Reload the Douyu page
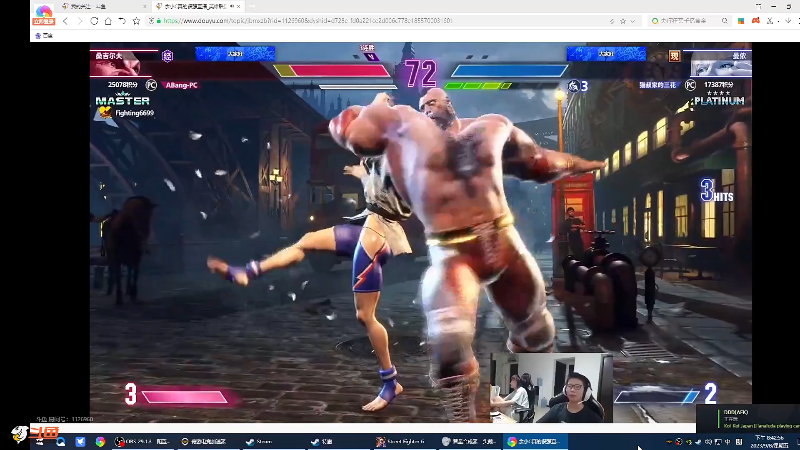Viewport: 800px width, 450px height. pos(94,21)
